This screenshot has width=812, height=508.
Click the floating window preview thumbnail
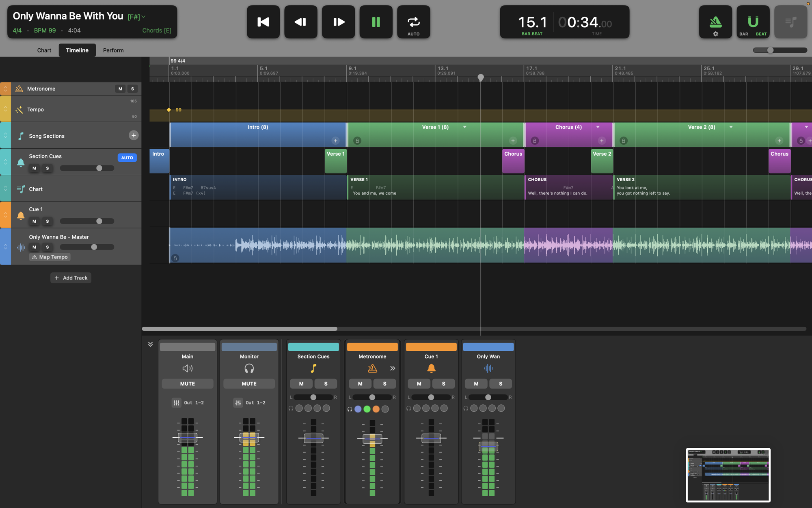pos(728,475)
